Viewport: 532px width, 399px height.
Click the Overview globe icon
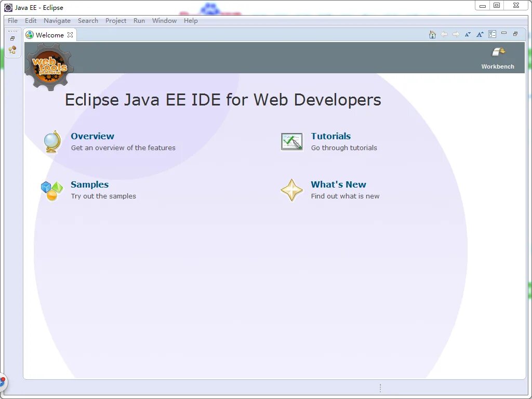[52, 142]
